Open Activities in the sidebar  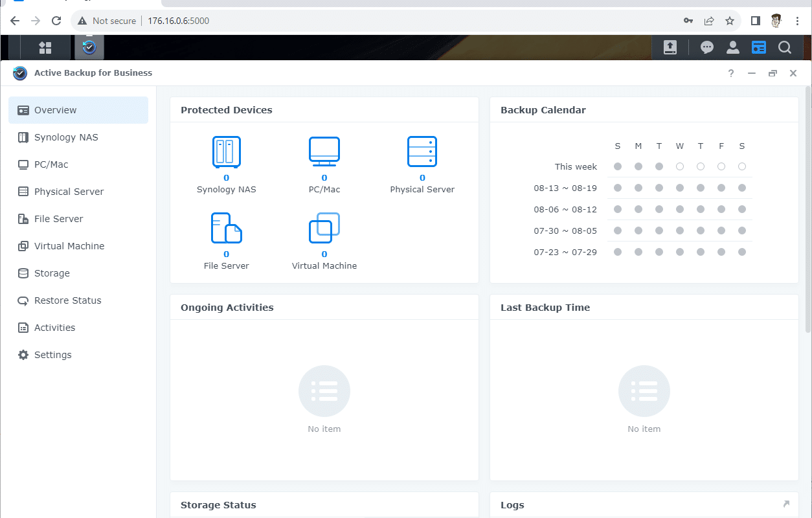[78, 328]
